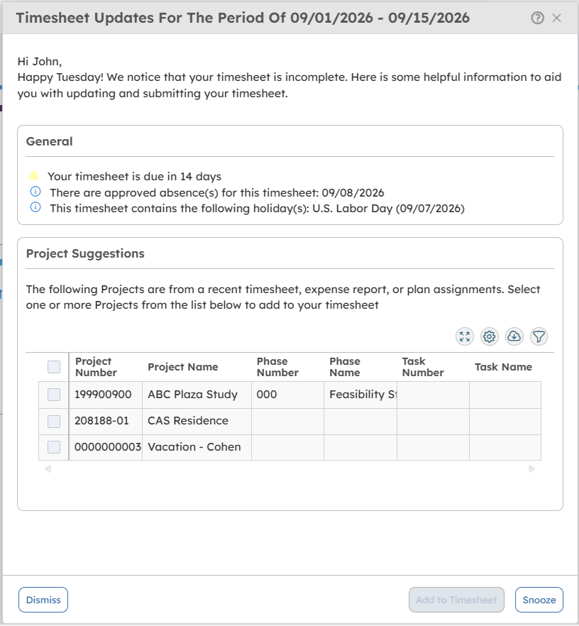
Task: Select project number 0000000003 cell
Action: pos(106,447)
